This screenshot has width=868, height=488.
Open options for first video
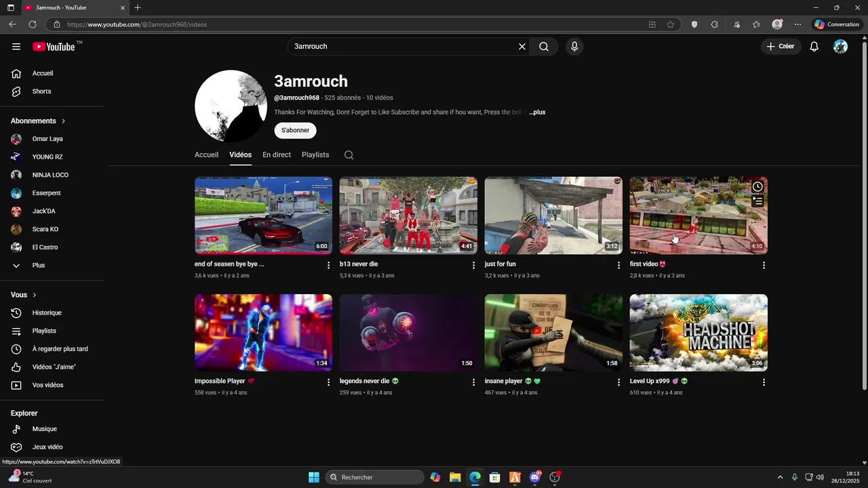(x=764, y=265)
